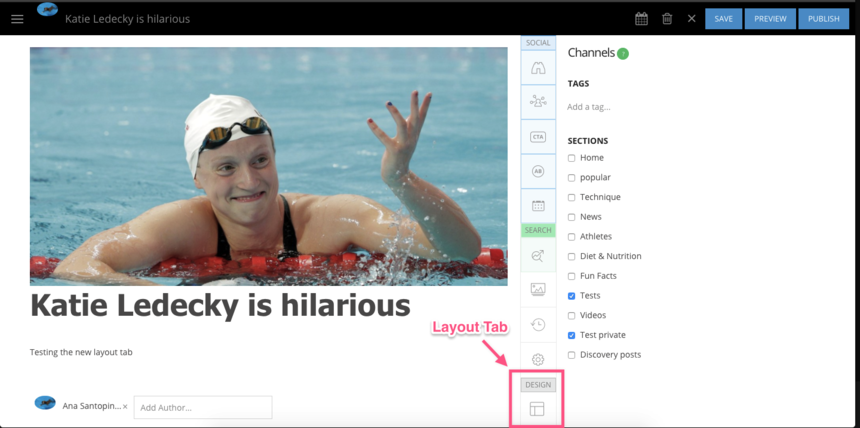
Task: Remove author Ana Santopin with the x
Action: (x=125, y=407)
